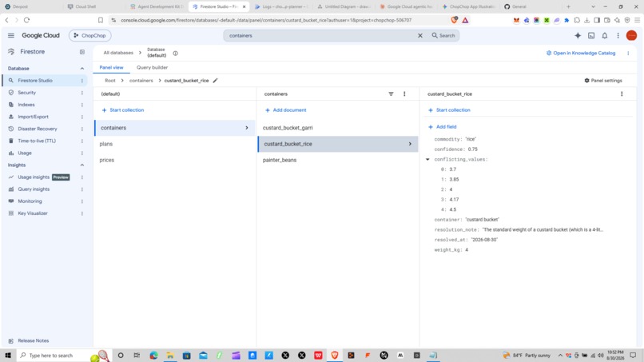This screenshot has height=362, width=644.
Task: Open the ChopChop project selector
Action: click(x=90, y=36)
